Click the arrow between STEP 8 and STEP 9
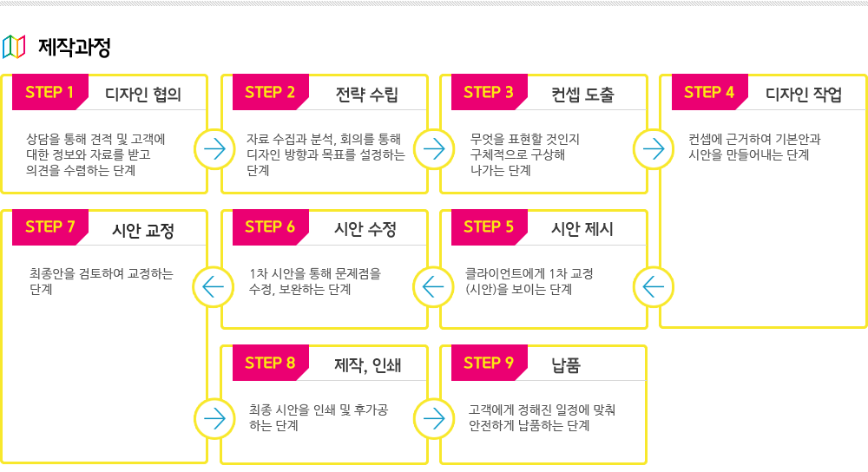The image size is (868, 472). 434,419
